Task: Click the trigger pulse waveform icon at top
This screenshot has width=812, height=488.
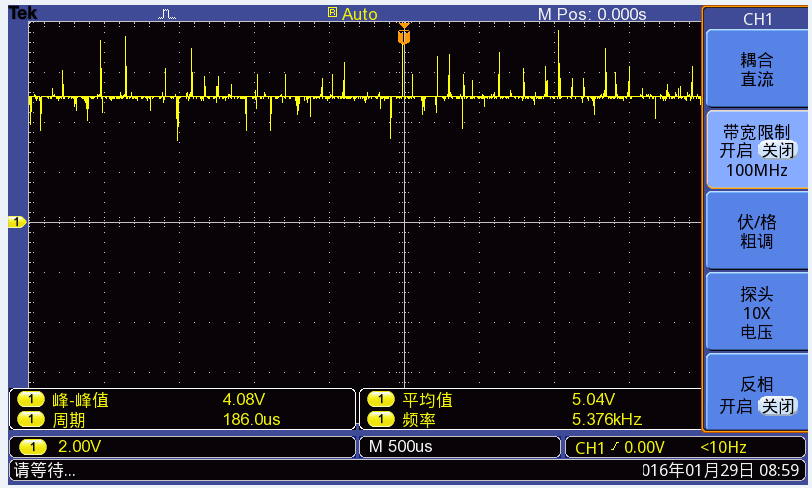Action: pyautogui.click(x=167, y=15)
